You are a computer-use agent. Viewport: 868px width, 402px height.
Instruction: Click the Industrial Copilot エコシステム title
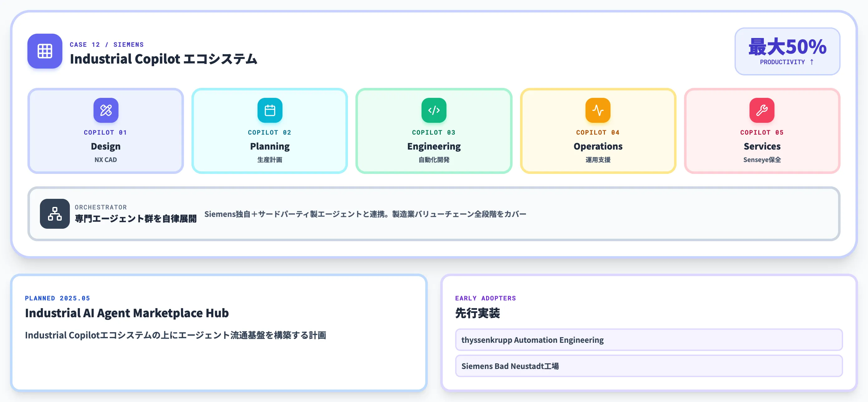[x=163, y=59]
